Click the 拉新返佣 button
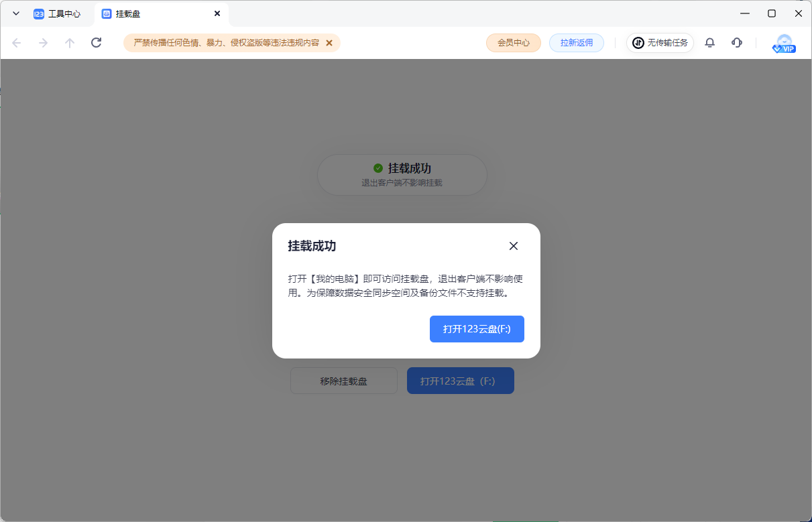Screen dimensions: 812x522 (576, 43)
